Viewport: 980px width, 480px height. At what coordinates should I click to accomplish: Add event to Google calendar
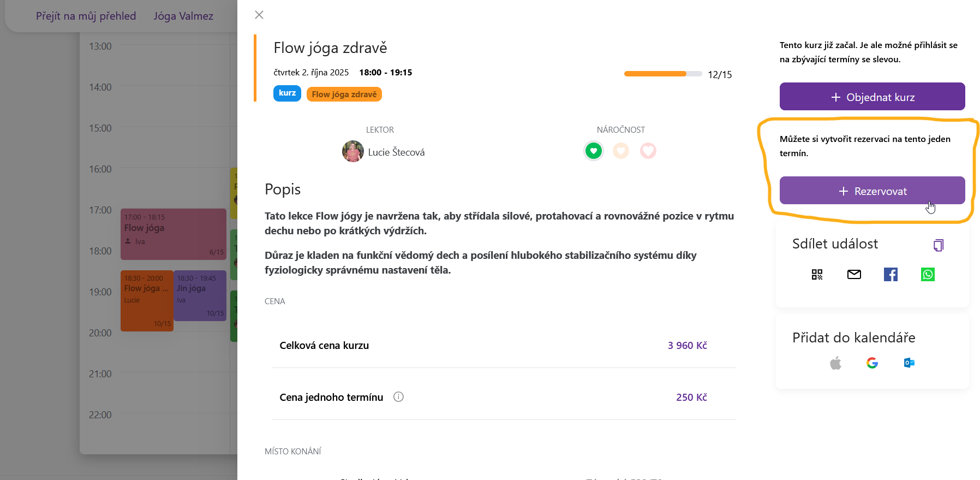[872, 363]
